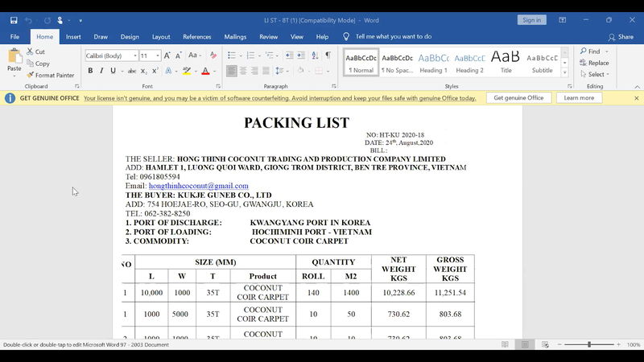Click the Bullets list icon

[x=232, y=56]
